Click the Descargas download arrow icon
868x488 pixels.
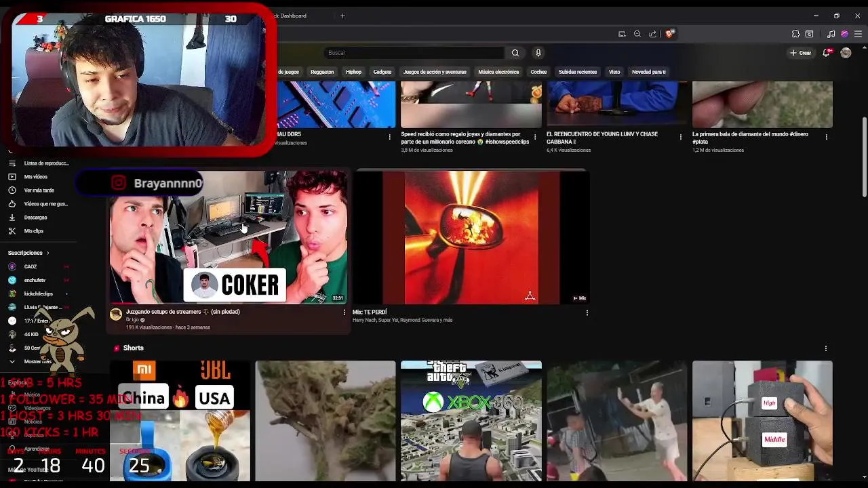tap(12, 218)
